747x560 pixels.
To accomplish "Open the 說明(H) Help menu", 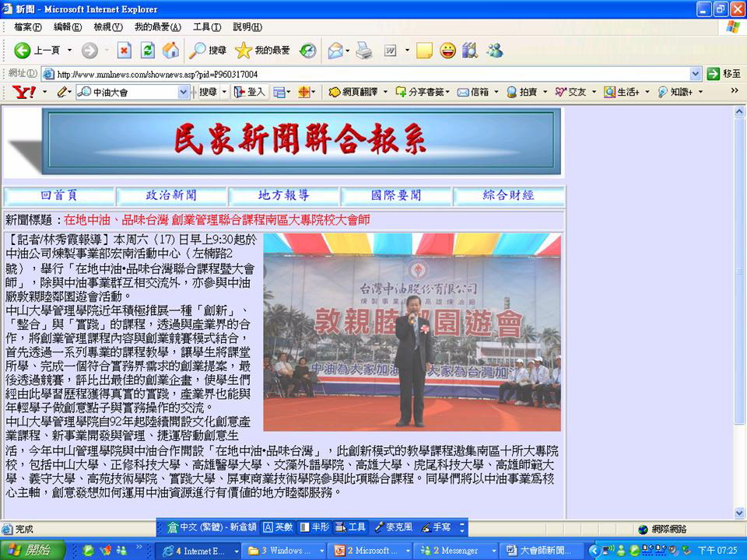I will click(x=247, y=27).
